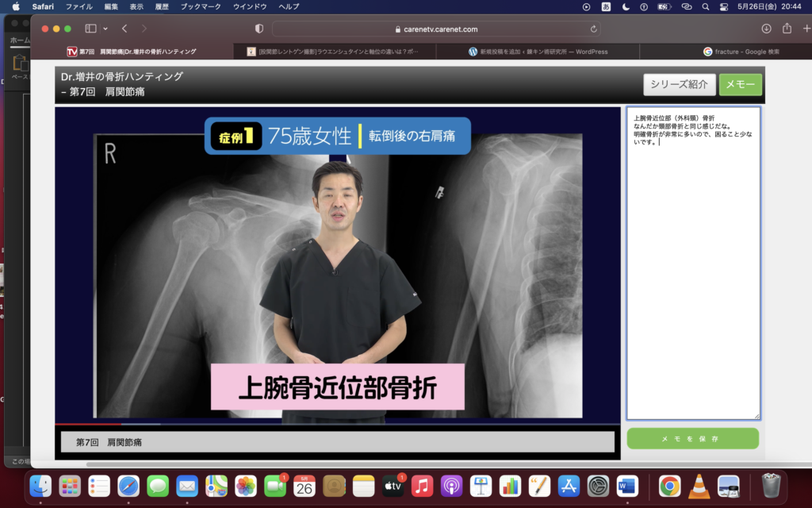Click the Share icon in Safari toolbar

pos(787,29)
